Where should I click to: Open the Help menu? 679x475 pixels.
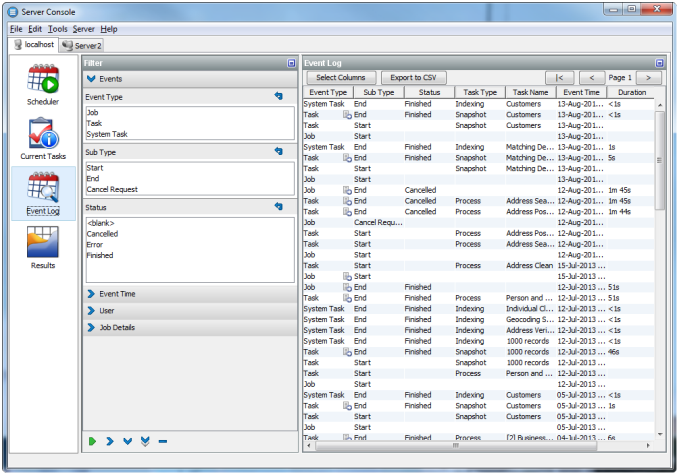109,29
